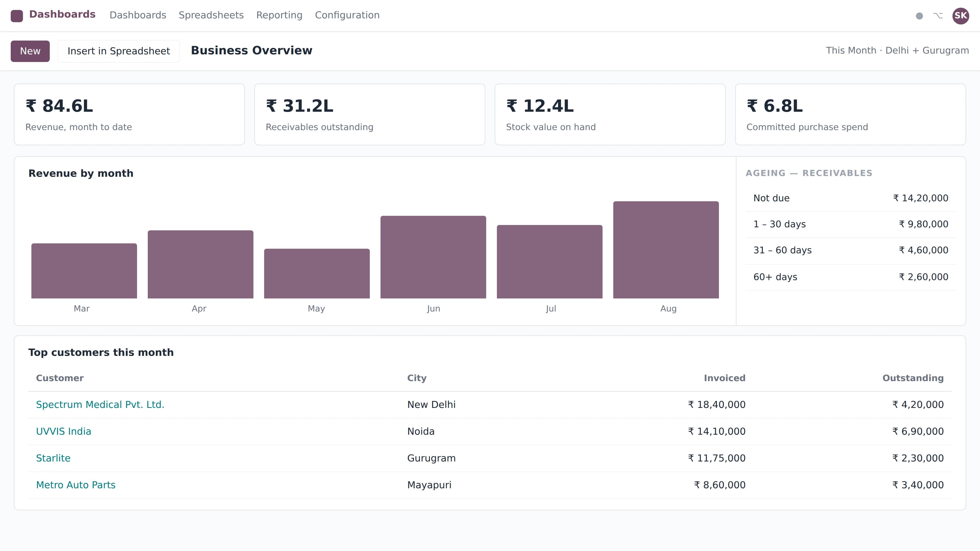
Task: Click outstanding amount ₹ 4,20,000
Action: coord(918,405)
